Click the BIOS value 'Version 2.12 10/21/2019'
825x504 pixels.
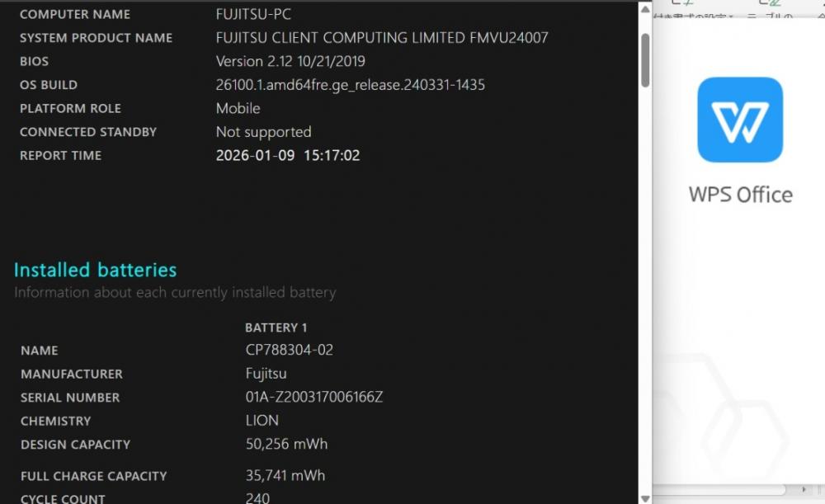coord(290,62)
